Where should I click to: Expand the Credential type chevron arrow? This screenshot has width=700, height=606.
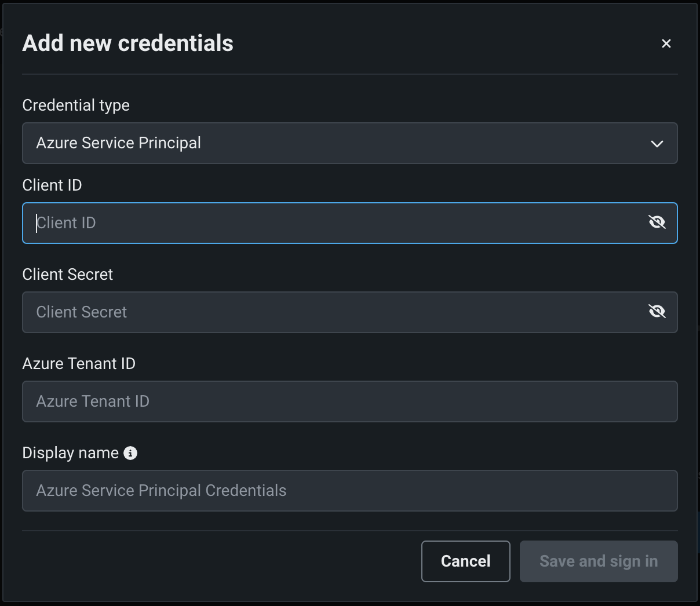pyautogui.click(x=657, y=144)
